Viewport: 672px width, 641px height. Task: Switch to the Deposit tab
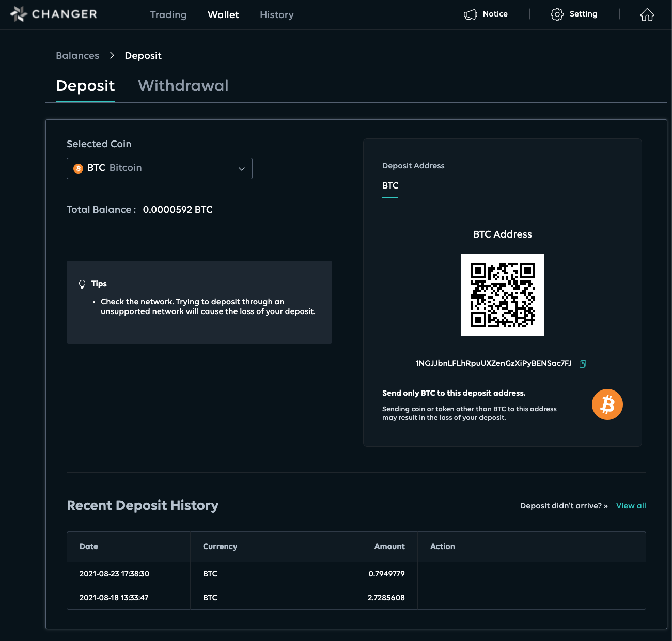pos(85,86)
